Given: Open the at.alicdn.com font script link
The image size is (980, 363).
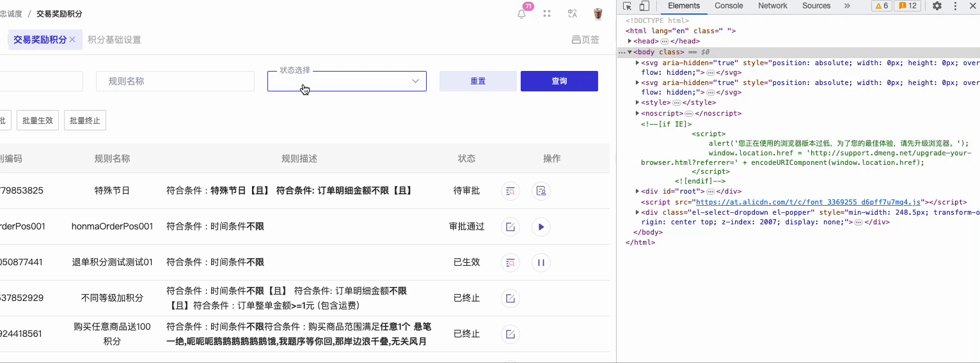Looking at the screenshot, I should pyautogui.click(x=808, y=202).
